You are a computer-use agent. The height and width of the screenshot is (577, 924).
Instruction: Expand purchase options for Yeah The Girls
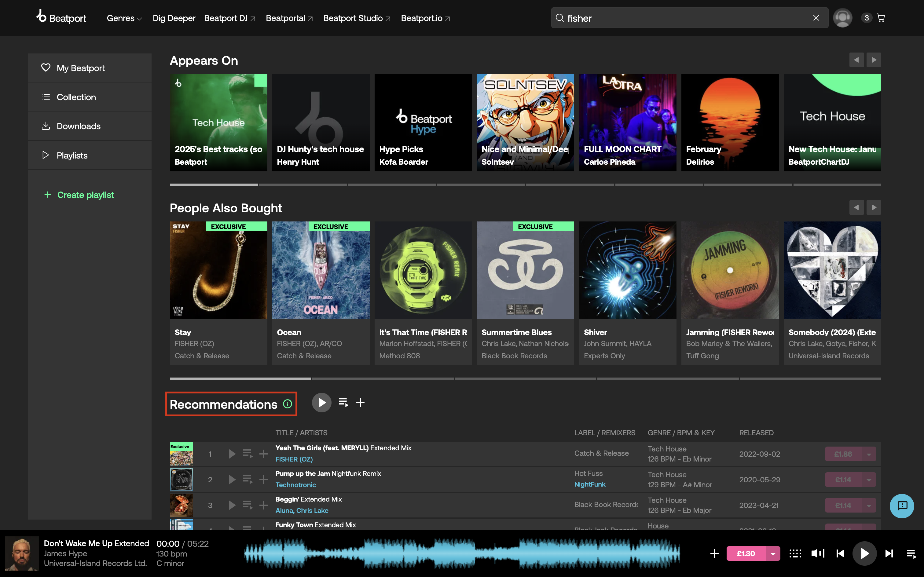click(869, 454)
